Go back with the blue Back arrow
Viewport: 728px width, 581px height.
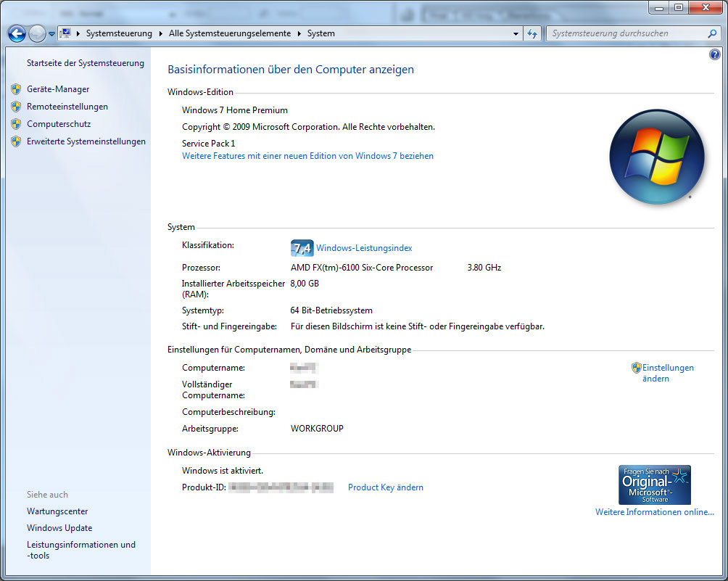17,33
